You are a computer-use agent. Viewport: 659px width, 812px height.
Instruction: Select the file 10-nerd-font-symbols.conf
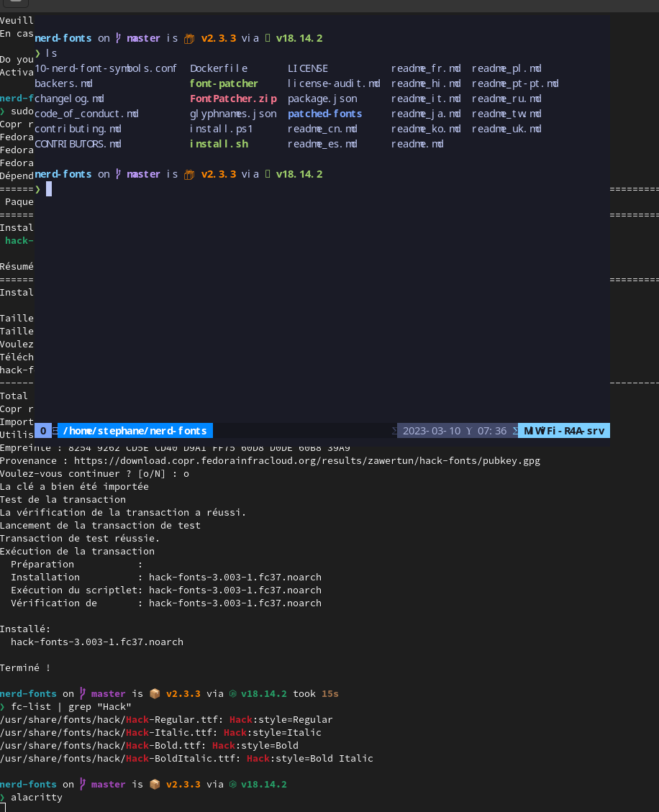[x=106, y=68]
